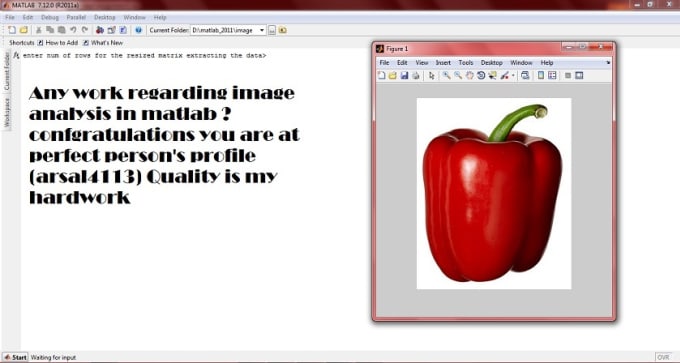Click the command window input prompt line
680x363 pixels.
click(x=145, y=56)
